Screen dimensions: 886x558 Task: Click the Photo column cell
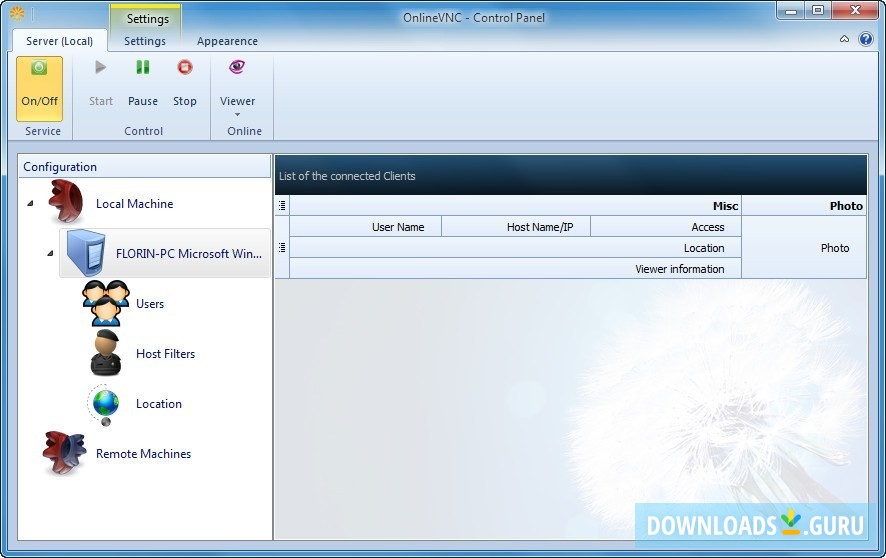coord(804,247)
